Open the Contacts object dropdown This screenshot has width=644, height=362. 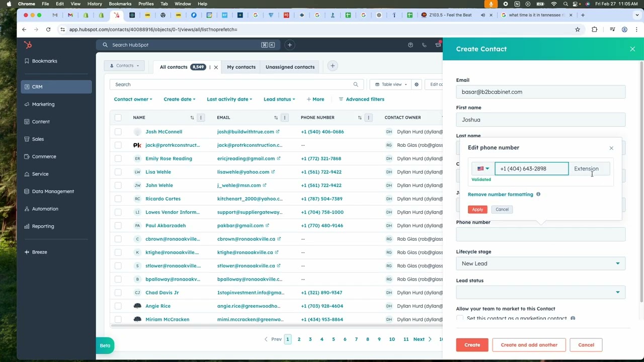124,65
